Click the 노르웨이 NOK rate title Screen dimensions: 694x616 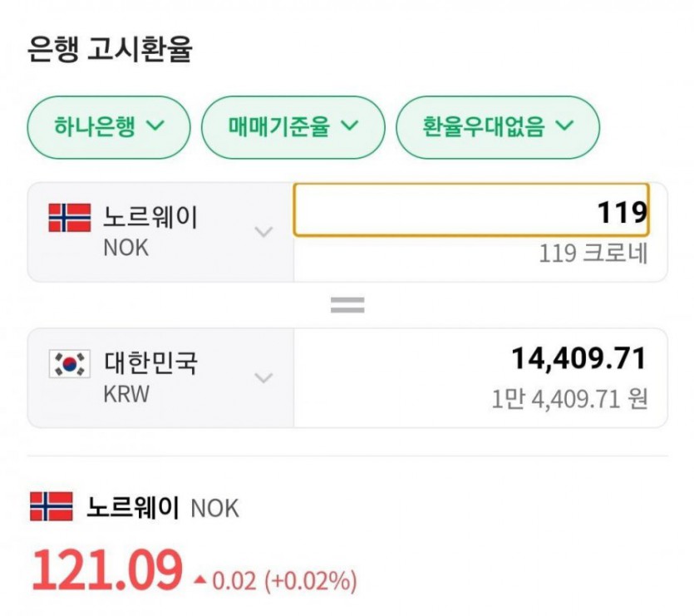click(x=162, y=507)
